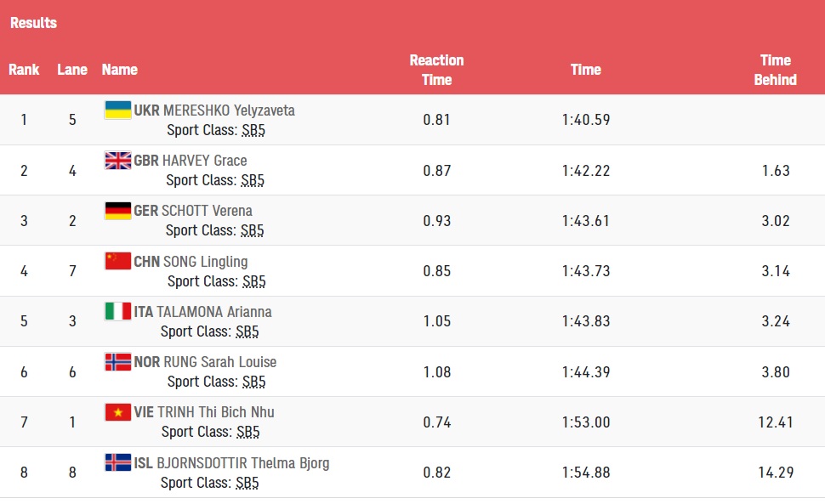Click the Ukraine flag icon
The image size is (825, 504).
tap(118, 110)
